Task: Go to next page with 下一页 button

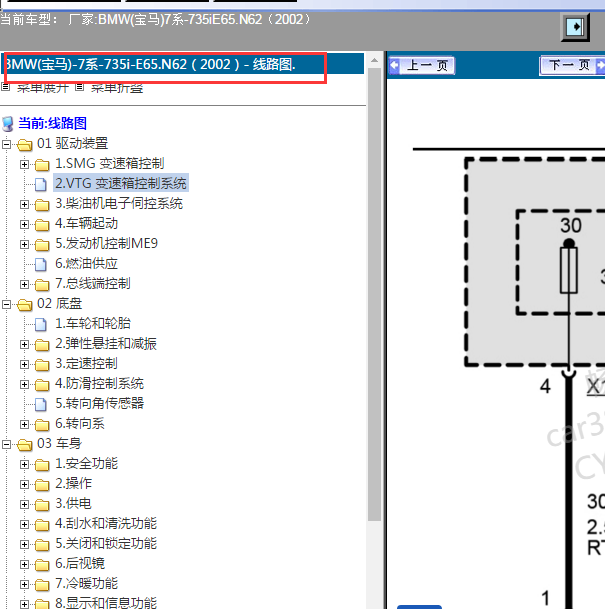Action: click(572, 65)
